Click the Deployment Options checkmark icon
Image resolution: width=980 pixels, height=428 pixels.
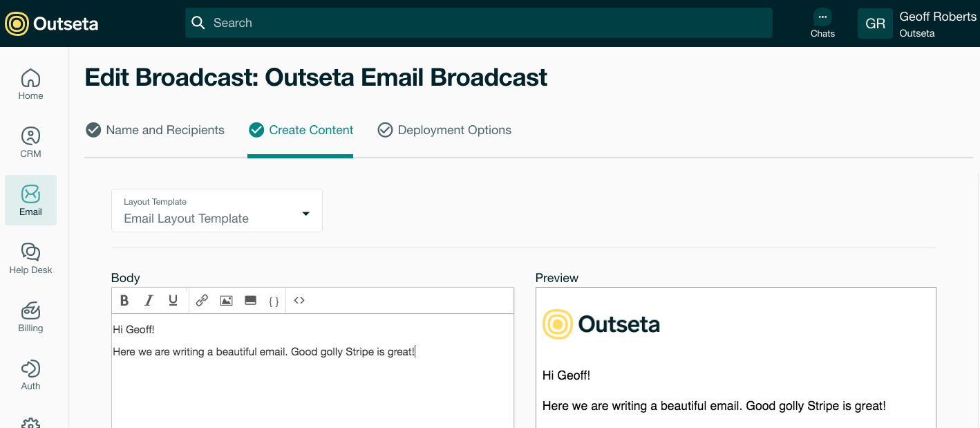click(x=385, y=130)
